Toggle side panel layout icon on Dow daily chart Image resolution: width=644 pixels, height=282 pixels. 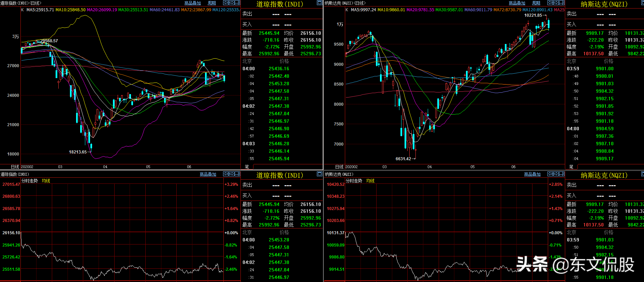click(x=237, y=3)
